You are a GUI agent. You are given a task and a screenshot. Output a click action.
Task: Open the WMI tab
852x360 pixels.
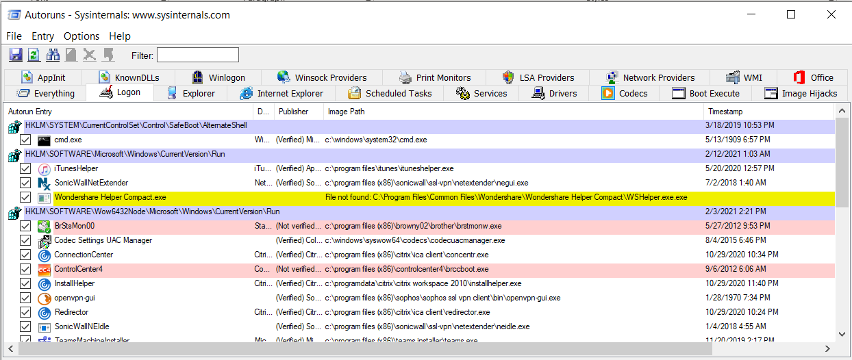(x=743, y=78)
